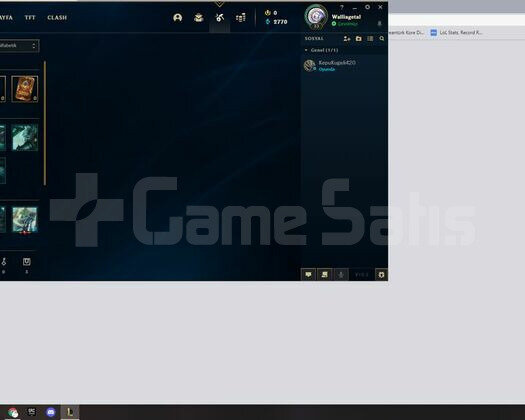The width and height of the screenshot is (525, 420).
Task: Toggle the microphone icon beside the profile
Action: click(379, 23)
